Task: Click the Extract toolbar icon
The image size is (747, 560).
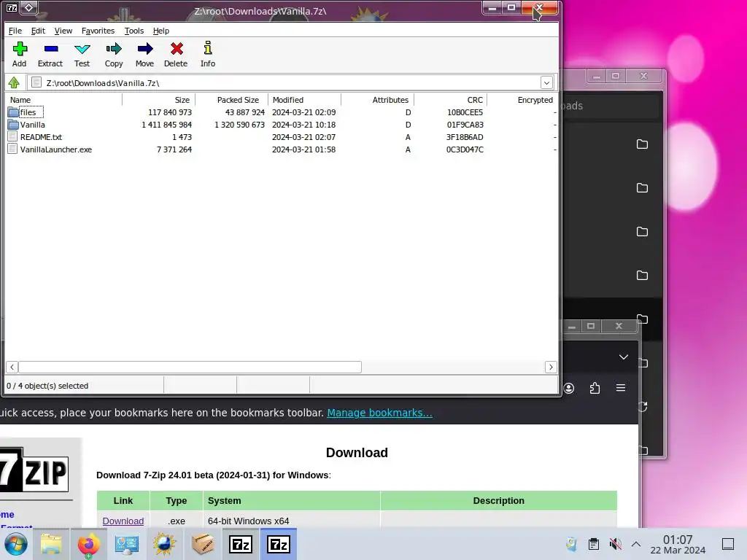Action: (50, 49)
